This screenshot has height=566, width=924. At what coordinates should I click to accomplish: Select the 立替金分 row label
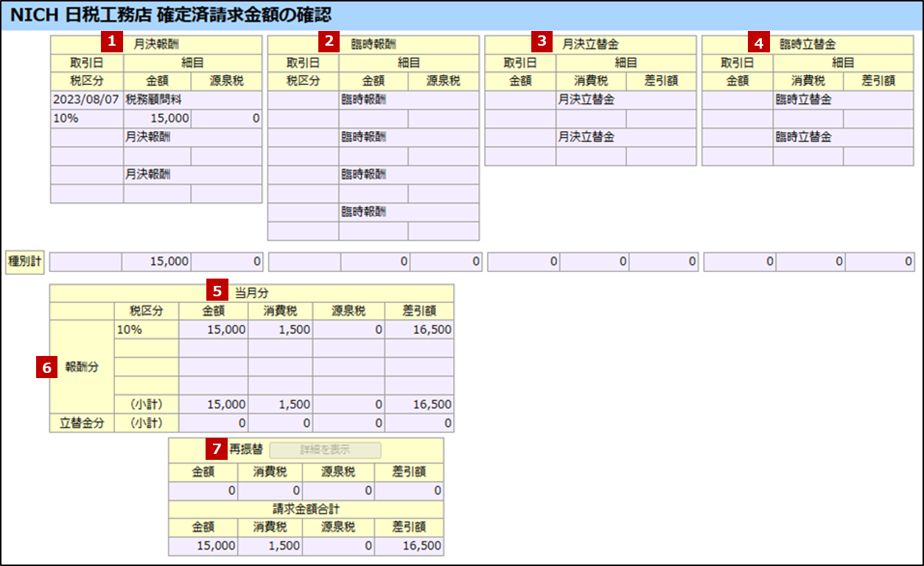pyautogui.click(x=81, y=423)
